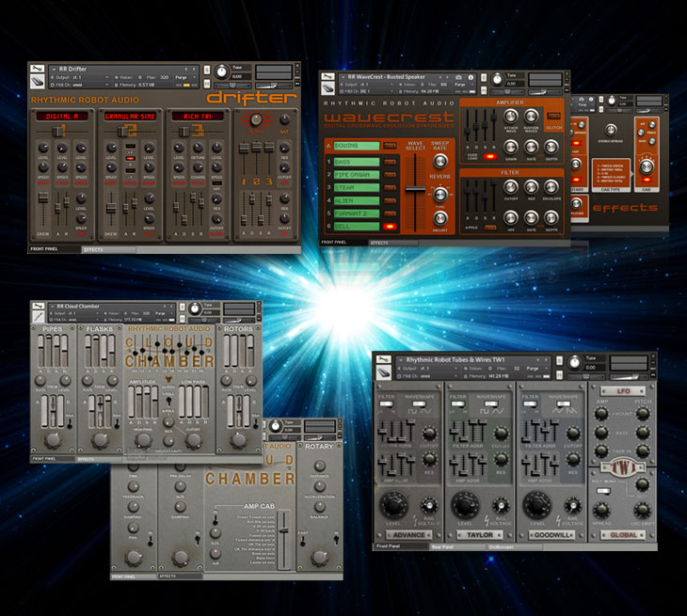Click the Wave Select slider handle in WaveCrest
The width and height of the screenshot is (687, 616).
415,190
